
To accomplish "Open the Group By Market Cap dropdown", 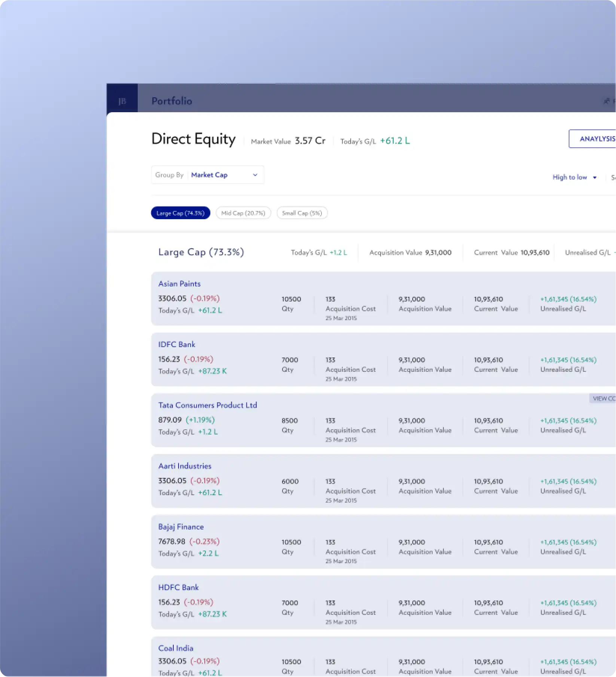I will coord(208,175).
